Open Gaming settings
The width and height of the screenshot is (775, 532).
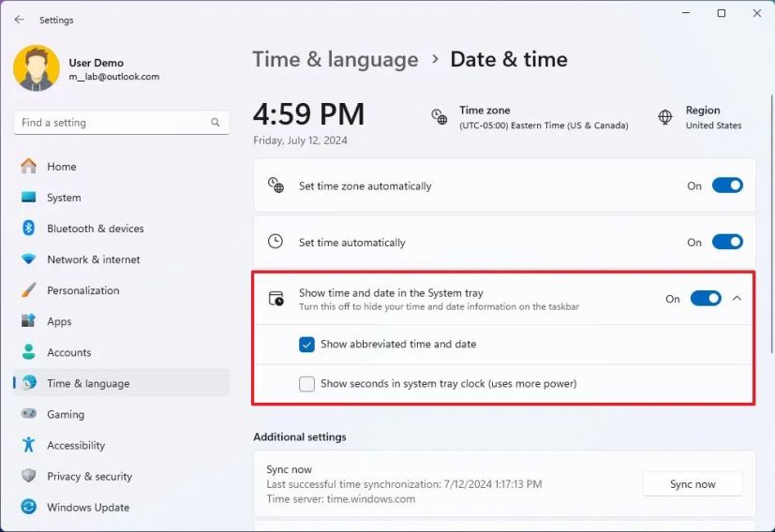pos(122,414)
